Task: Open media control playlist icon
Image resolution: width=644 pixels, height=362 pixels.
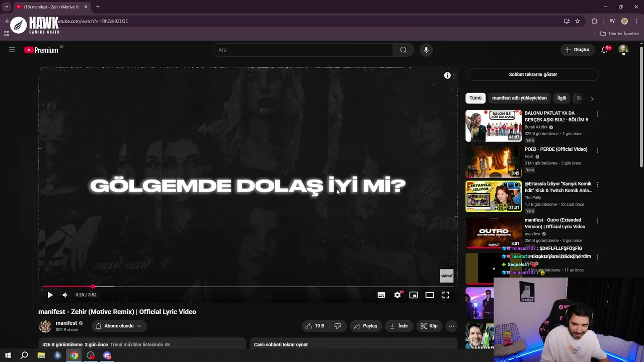Action: click(612, 21)
